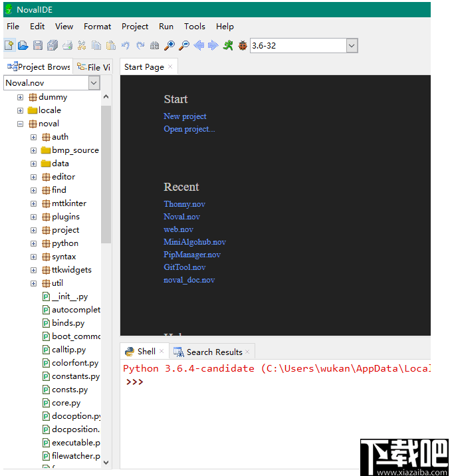The image size is (450, 476).
Task: Expand the locale folder node
Action: coord(20,110)
